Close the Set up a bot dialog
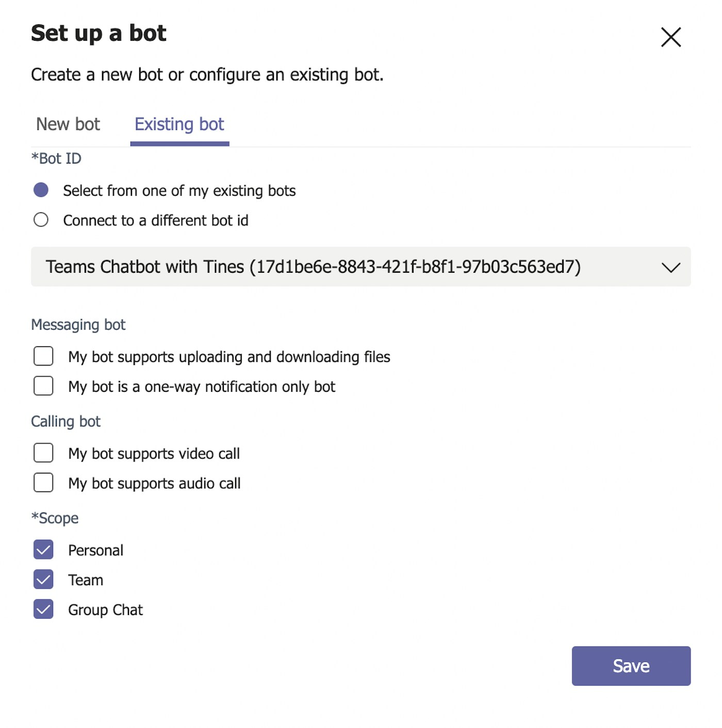The width and height of the screenshot is (722, 728). point(670,37)
